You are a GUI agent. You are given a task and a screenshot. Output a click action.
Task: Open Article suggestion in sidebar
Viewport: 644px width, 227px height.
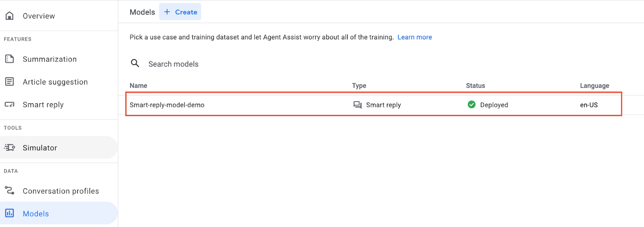pos(55,82)
